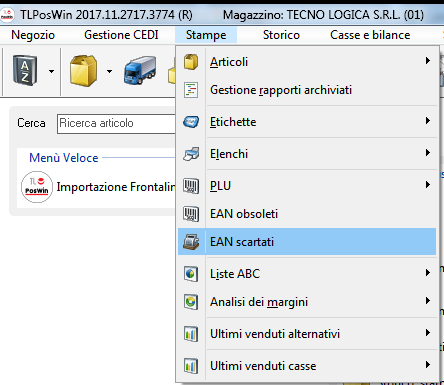
Task: Close the Stampe menu from the menu bar
Action: point(206,35)
